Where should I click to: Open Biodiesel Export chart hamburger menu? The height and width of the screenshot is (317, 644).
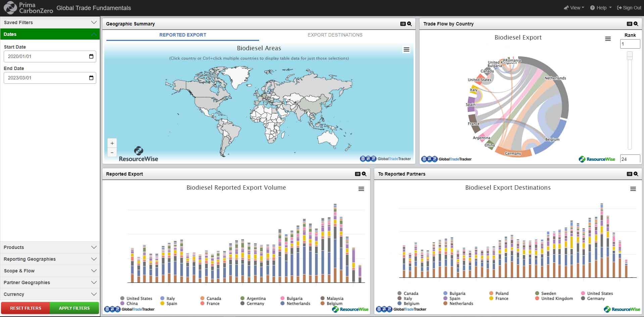pos(608,39)
